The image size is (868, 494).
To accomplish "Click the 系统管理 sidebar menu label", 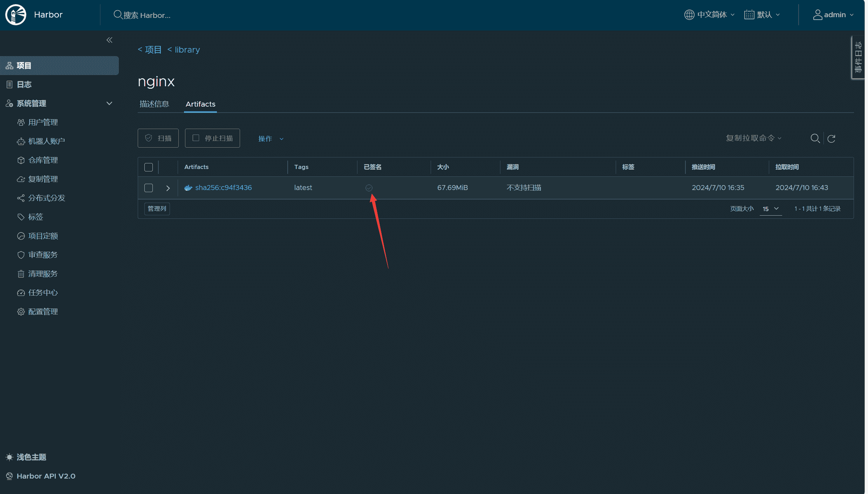I will coord(32,103).
